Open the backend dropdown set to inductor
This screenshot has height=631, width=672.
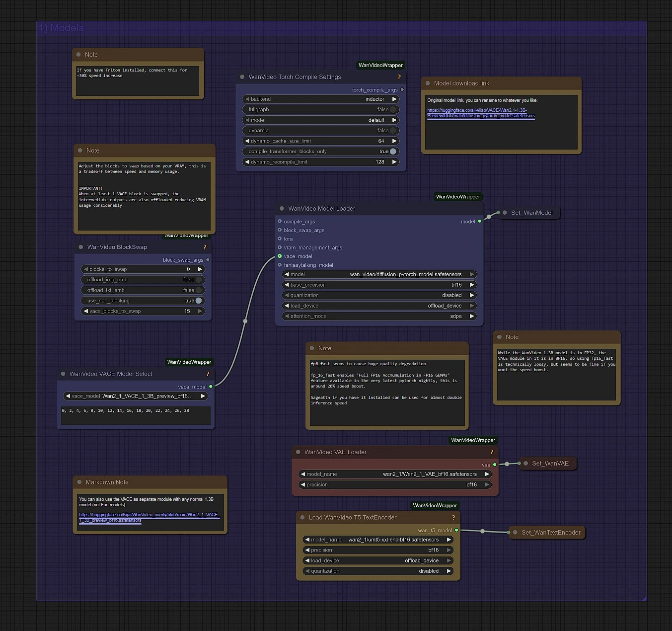point(321,99)
